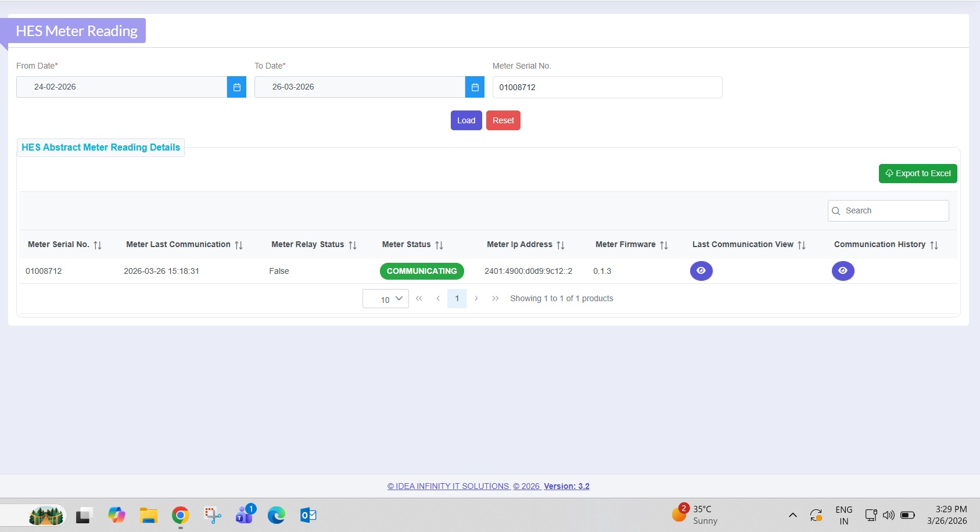Open communication history eye icon
Viewport: 980px width, 532px height.
(x=843, y=271)
